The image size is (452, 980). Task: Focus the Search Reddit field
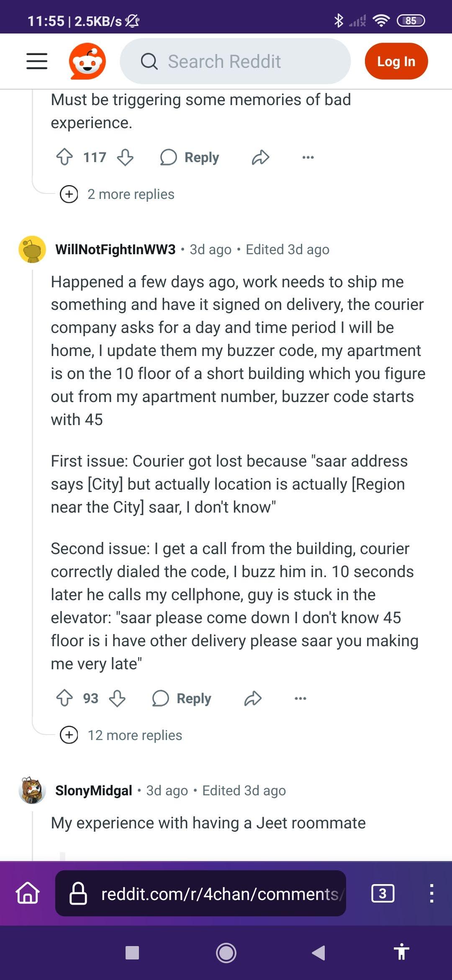coord(234,61)
